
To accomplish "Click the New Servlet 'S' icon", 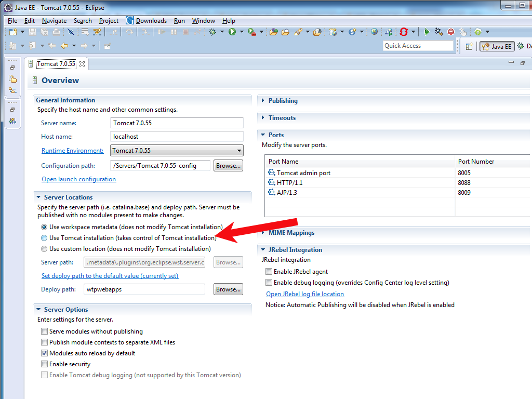I will click(x=353, y=32).
